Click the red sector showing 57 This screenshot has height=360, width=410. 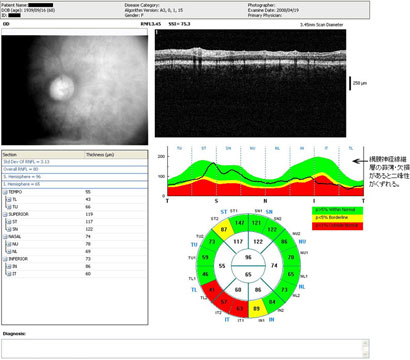(x=224, y=302)
